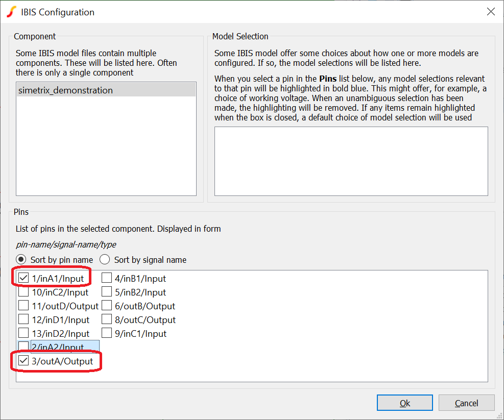Image resolution: width=504 pixels, height=420 pixels.
Task: Tick the 12/inD1/Input checkbox
Action: (23, 320)
